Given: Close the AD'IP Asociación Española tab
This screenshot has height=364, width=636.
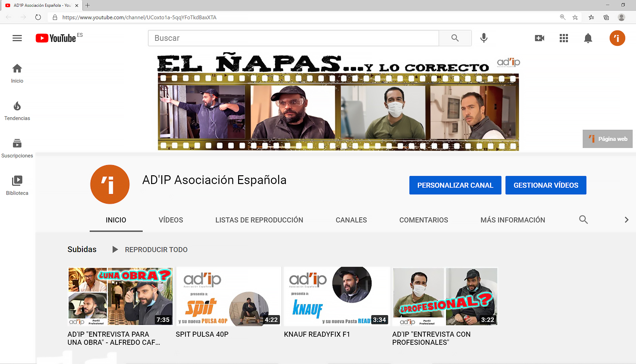Looking at the screenshot, I should 77,5.
